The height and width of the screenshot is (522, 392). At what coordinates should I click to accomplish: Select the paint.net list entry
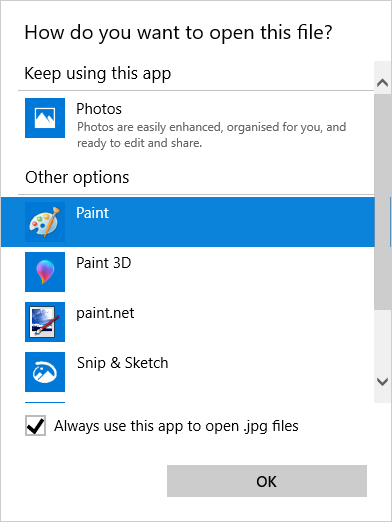coord(188,322)
